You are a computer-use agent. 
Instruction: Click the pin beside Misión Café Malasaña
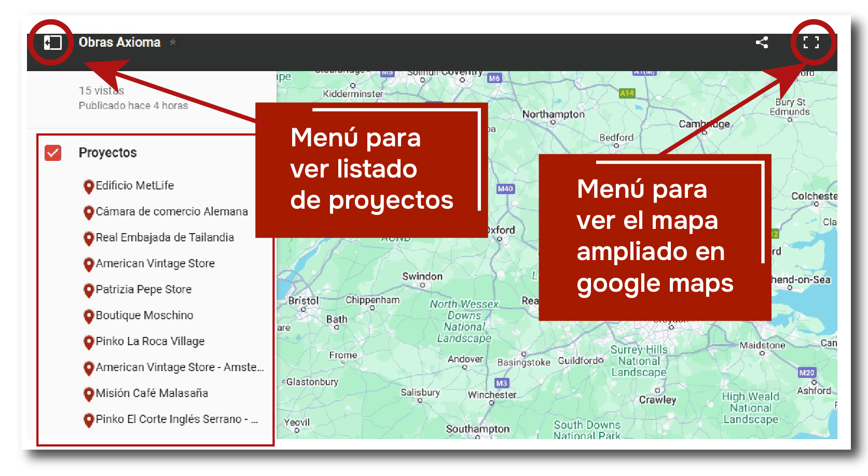pos(89,394)
